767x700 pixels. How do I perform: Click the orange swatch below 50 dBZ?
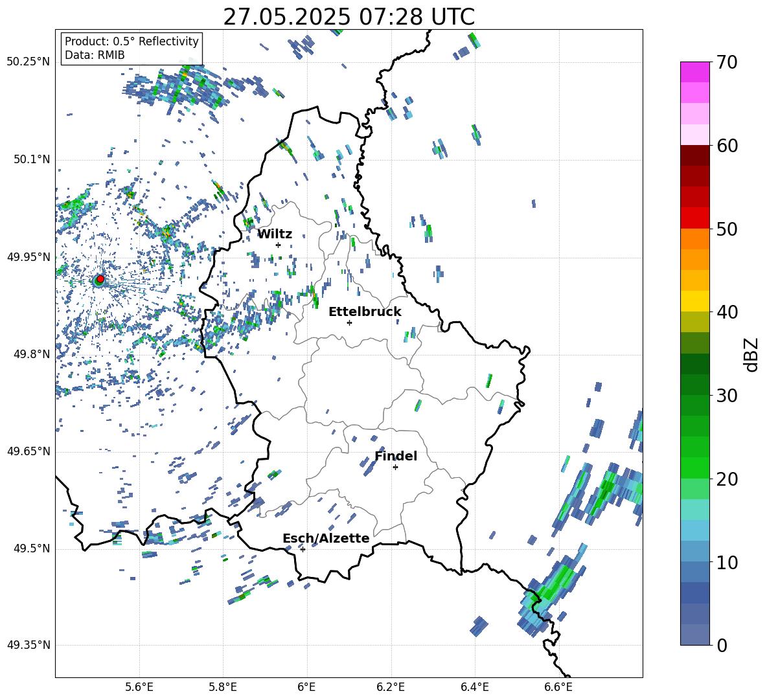695,239
